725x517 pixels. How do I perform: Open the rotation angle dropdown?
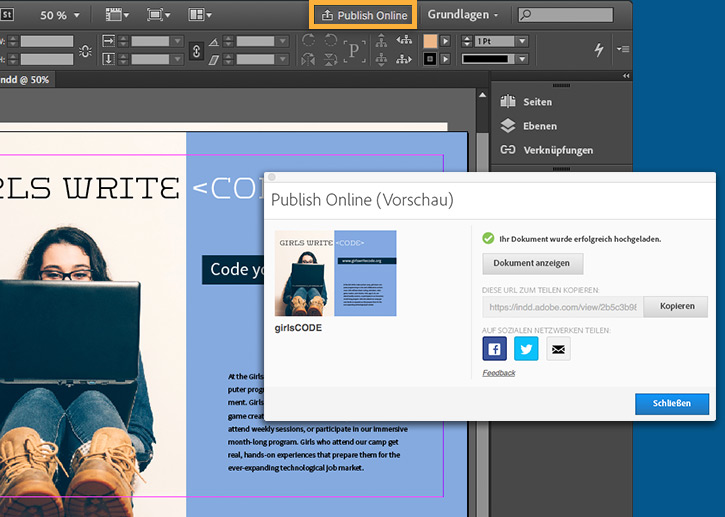point(283,41)
